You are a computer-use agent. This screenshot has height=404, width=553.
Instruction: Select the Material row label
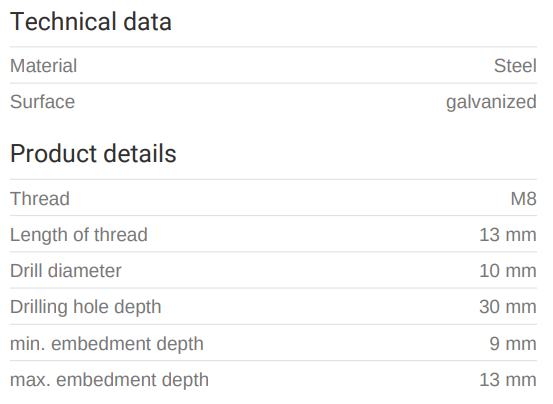(x=43, y=66)
